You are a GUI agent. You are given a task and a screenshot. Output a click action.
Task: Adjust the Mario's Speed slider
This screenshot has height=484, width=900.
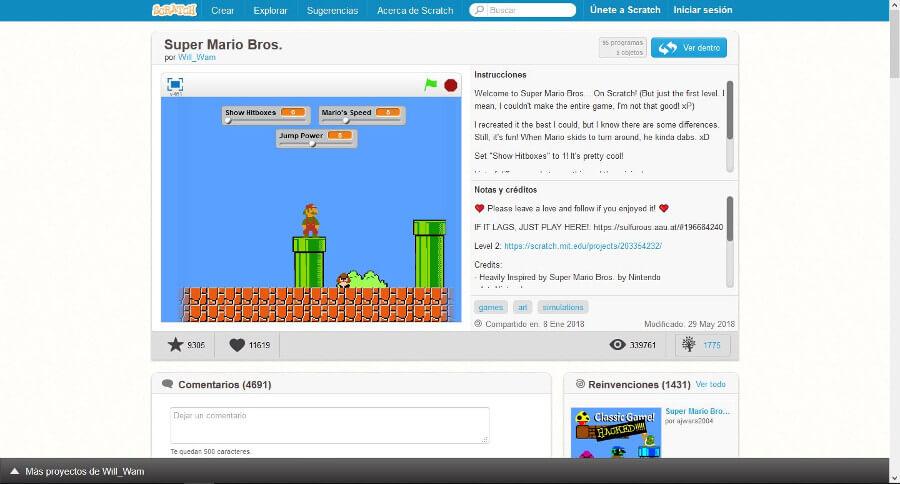(362, 121)
